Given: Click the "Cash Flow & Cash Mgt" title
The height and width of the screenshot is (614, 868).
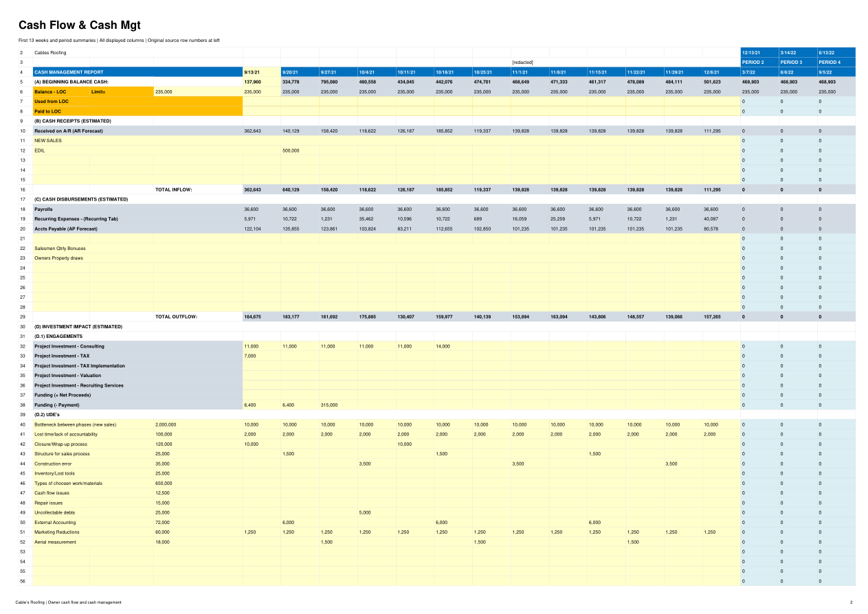Looking at the screenshot, I should [x=79, y=25].
